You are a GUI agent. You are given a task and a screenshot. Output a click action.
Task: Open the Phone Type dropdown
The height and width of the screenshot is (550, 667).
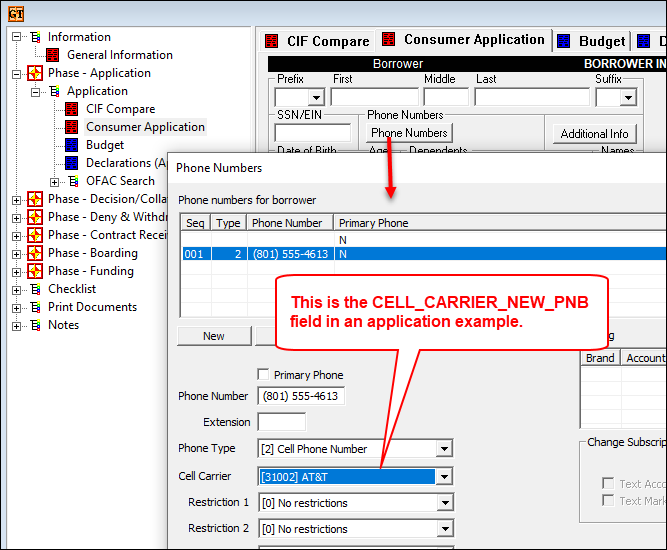444,448
